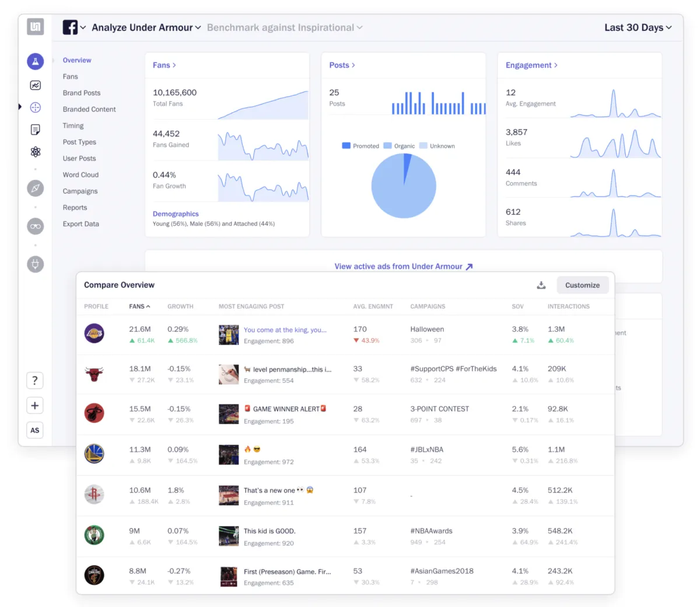This screenshot has width=700, height=607.
Task: Open the 'This kid is GOOD.' post
Action: coord(269,531)
